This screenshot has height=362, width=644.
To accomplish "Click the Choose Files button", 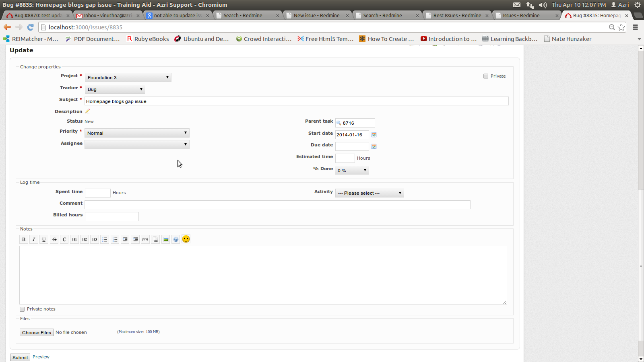I will tap(37, 333).
